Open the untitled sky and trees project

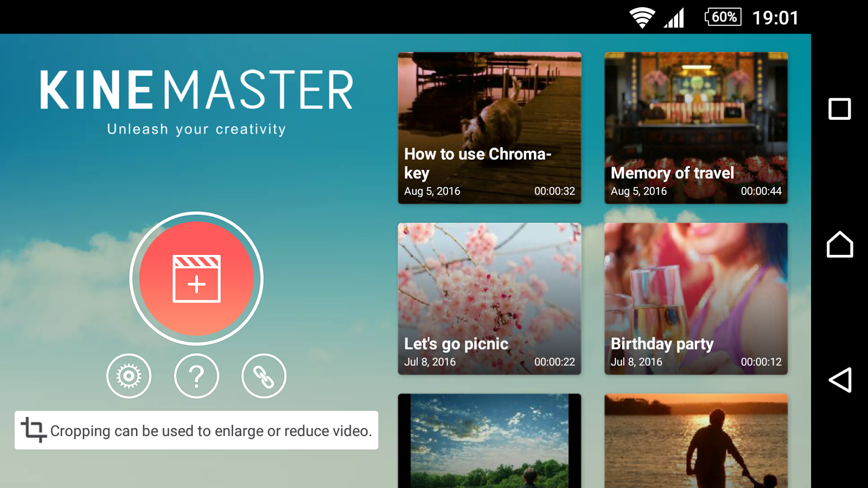tap(489, 441)
